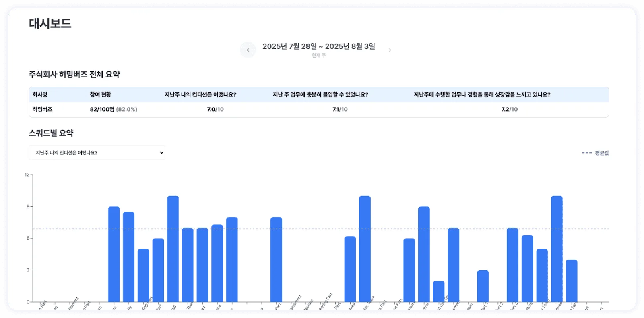Click the 7.1/10 immersion score
644x318 pixels.
click(340, 110)
